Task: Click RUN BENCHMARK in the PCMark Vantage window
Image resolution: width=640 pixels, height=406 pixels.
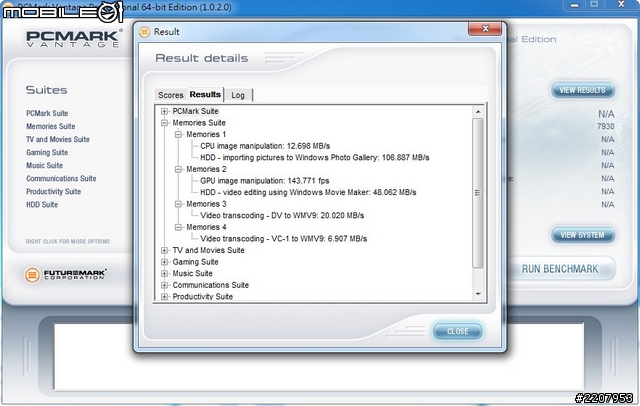Action: click(x=560, y=269)
